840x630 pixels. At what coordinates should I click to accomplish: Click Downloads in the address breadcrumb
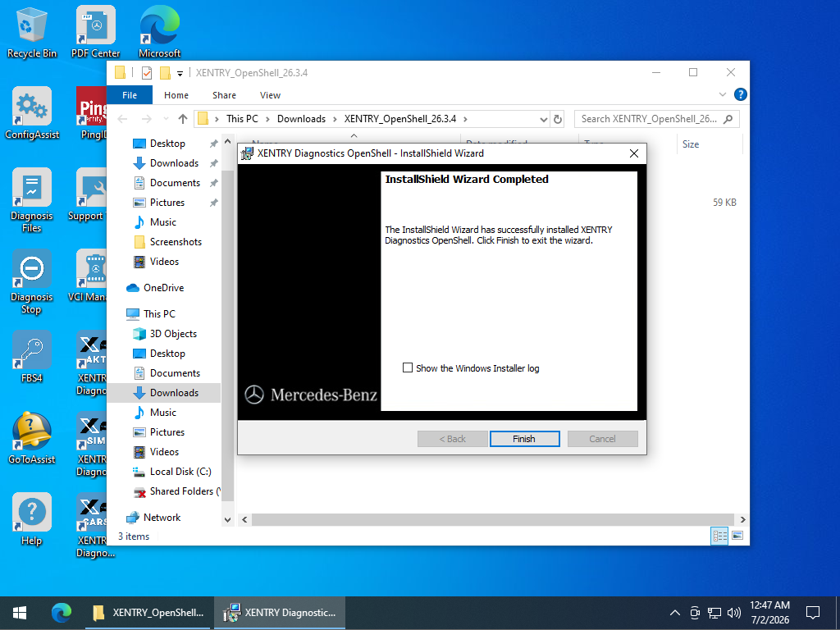301,119
